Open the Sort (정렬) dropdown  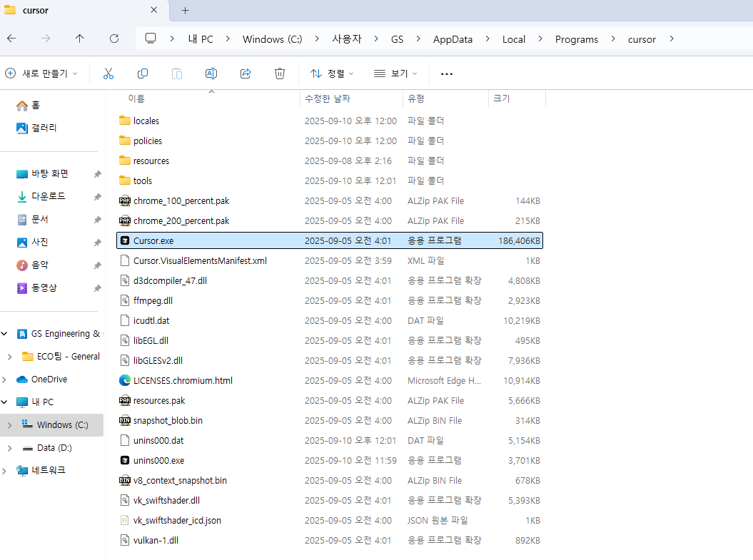(x=333, y=73)
